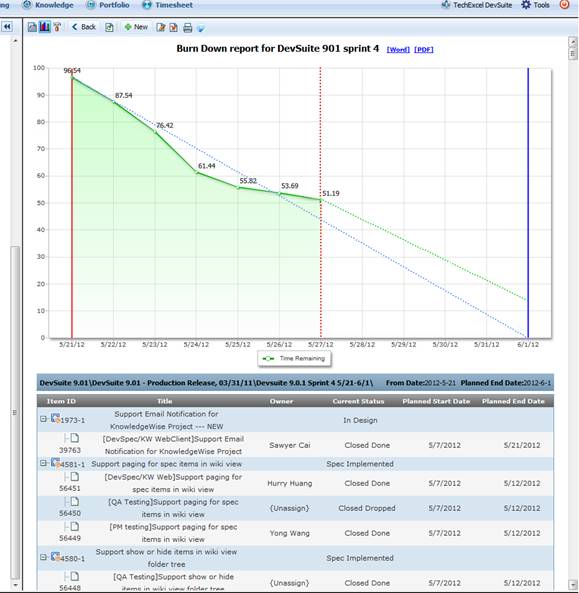The image size is (579, 593).
Task: Click the Time Remaining legend entry
Action: click(294, 358)
